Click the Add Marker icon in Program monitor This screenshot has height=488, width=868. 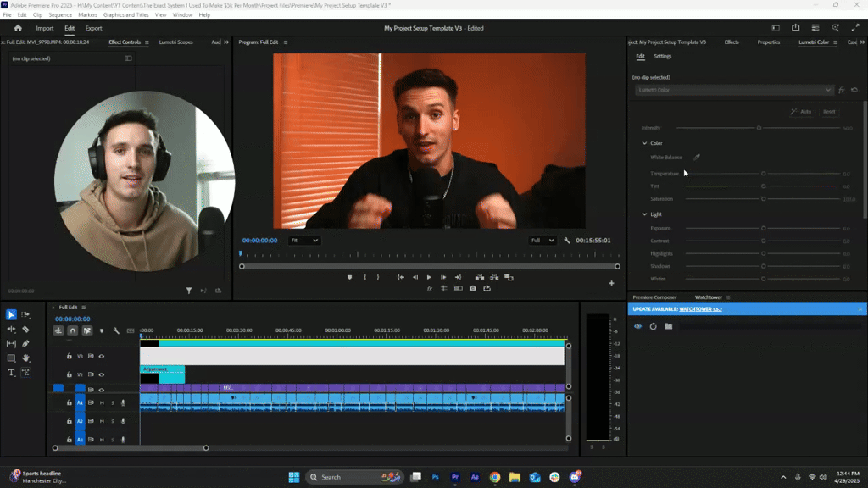pyautogui.click(x=350, y=277)
